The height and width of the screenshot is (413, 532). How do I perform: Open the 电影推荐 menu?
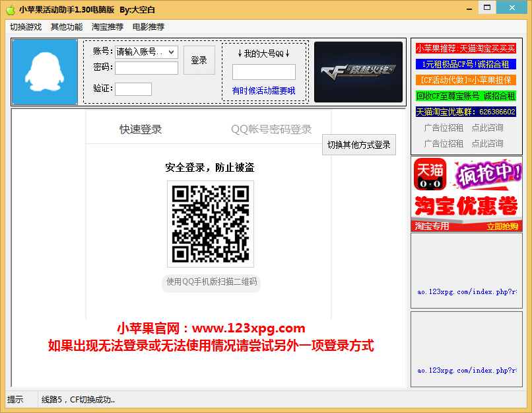149,27
